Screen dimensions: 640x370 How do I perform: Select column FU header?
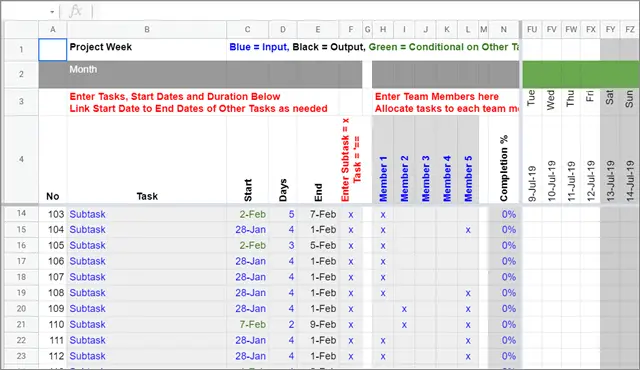point(532,29)
